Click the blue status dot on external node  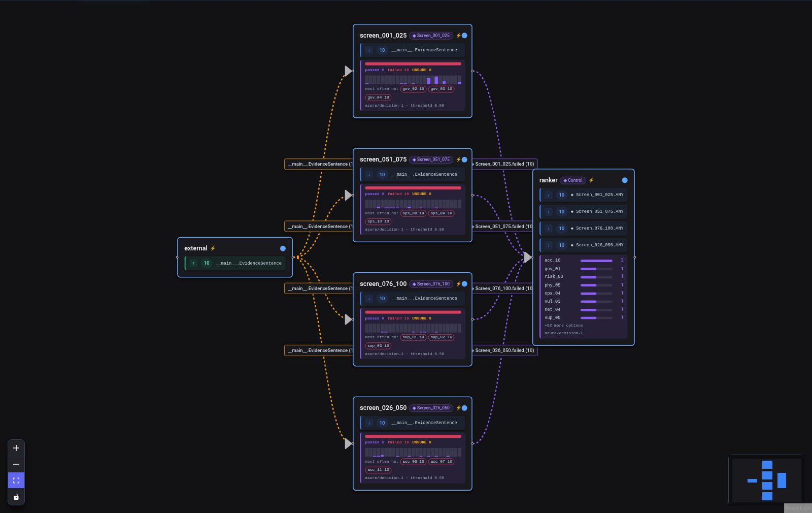coord(283,248)
